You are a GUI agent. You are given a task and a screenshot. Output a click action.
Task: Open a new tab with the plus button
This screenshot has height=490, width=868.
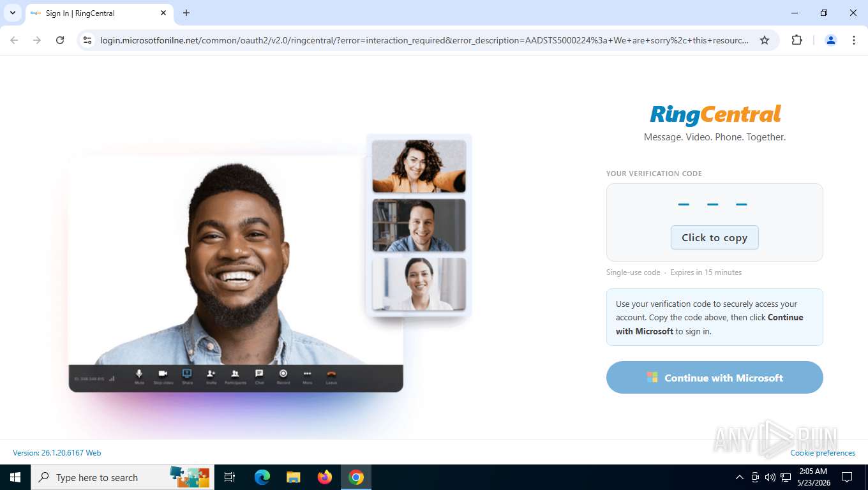[x=186, y=13]
